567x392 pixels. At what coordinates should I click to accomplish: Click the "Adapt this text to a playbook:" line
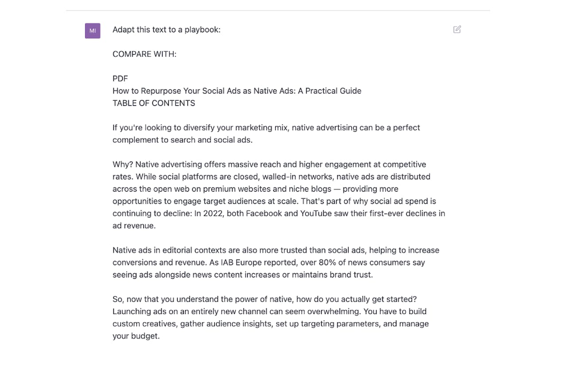pyautogui.click(x=166, y=30)
